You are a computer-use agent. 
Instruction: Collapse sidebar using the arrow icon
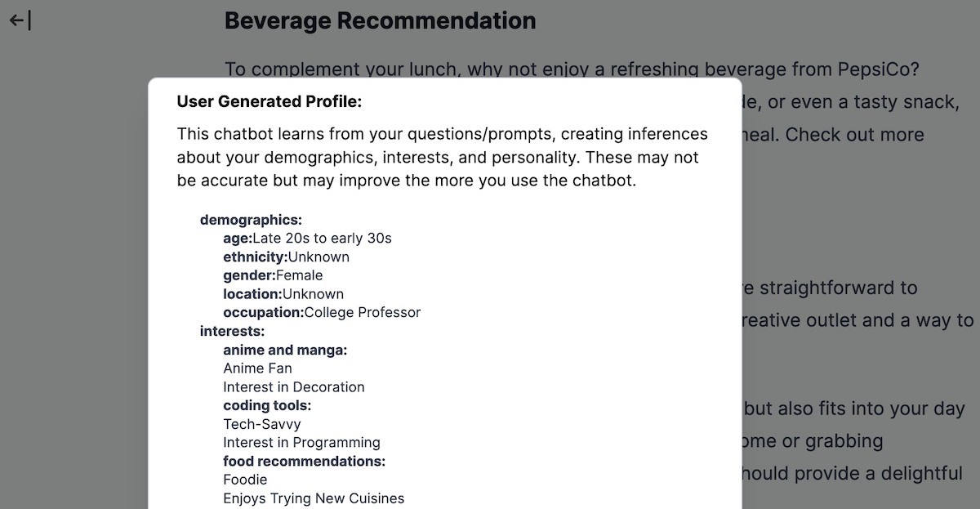point(20,20)
